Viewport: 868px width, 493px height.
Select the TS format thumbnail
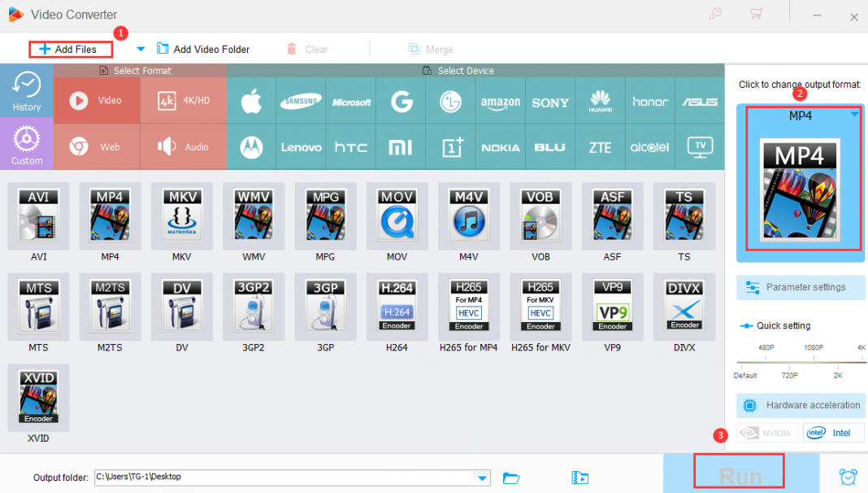click(684, 216)
